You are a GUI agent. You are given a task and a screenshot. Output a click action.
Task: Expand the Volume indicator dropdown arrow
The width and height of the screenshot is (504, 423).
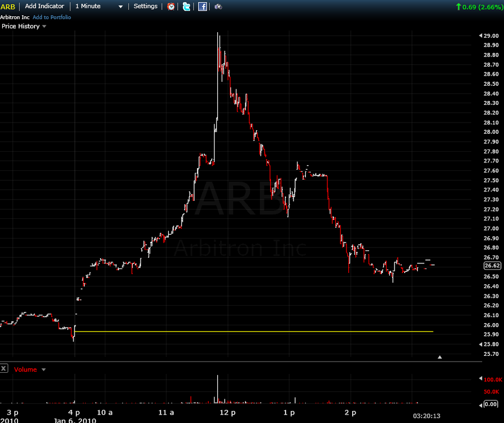click(43, 369)
